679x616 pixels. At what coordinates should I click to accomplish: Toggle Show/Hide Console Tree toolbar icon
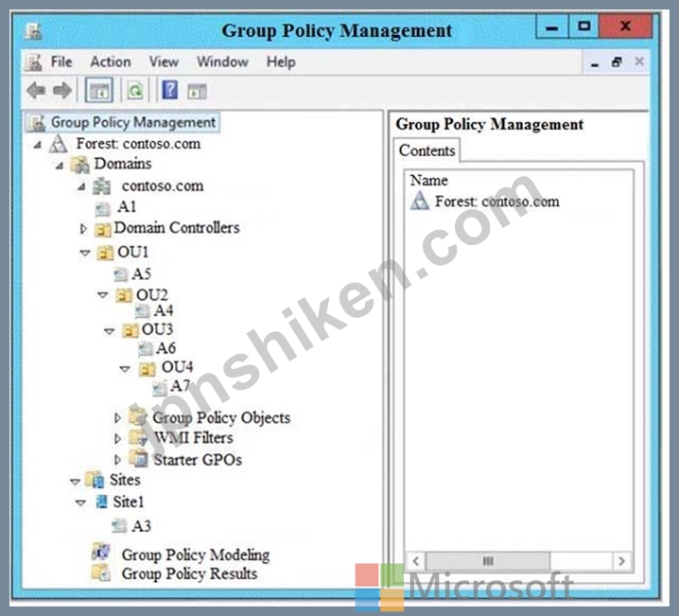pos(99,91)
